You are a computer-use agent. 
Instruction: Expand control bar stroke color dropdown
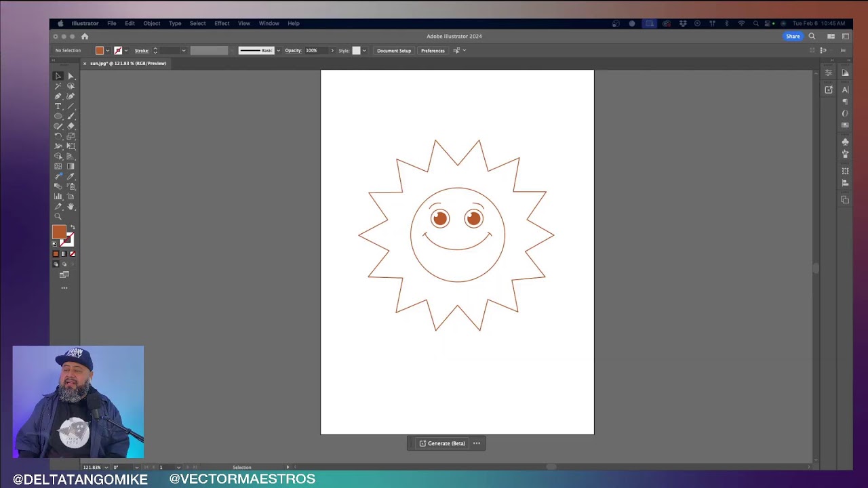click(126, 50)
